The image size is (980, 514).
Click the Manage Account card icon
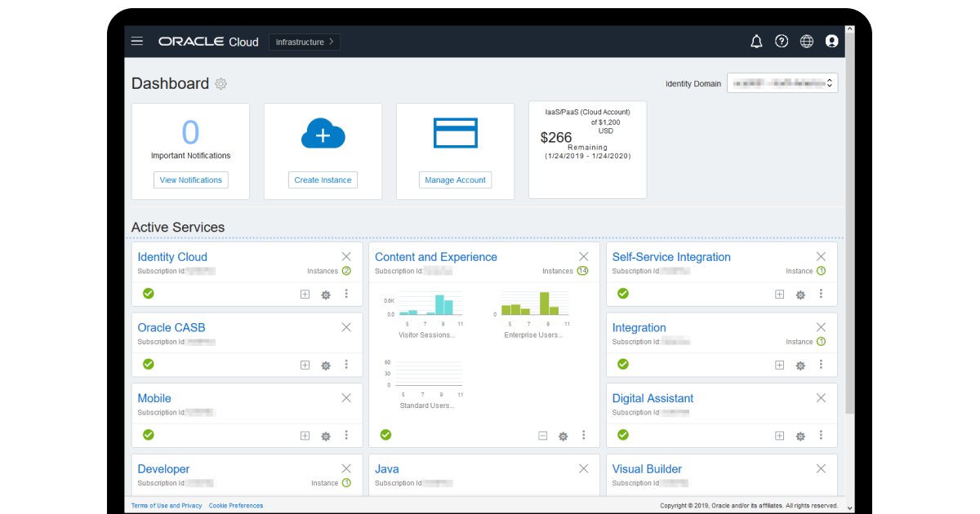[x=455, y=132]
